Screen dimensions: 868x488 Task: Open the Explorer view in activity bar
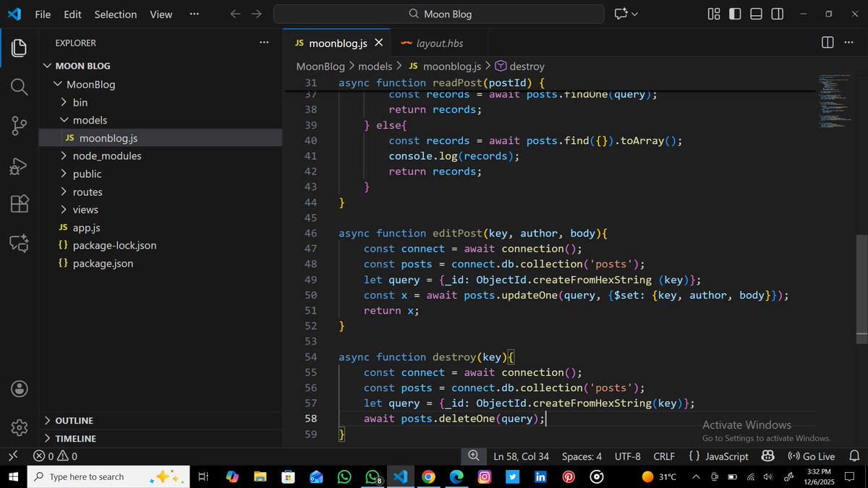pyautogui.click(x=20, y=48)
